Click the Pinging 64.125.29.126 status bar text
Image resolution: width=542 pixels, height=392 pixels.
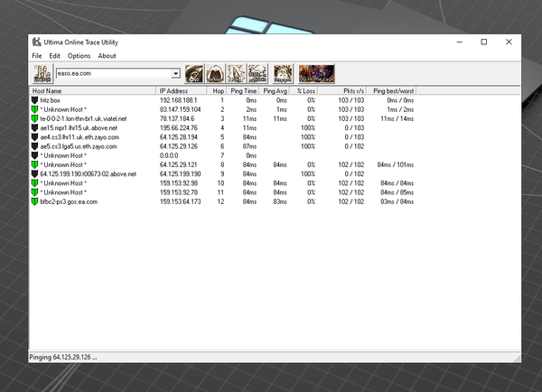point(63,358)
